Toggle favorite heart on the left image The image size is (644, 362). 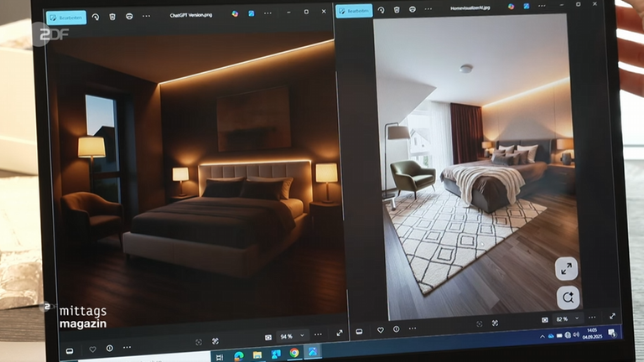[x=92, y=349]
